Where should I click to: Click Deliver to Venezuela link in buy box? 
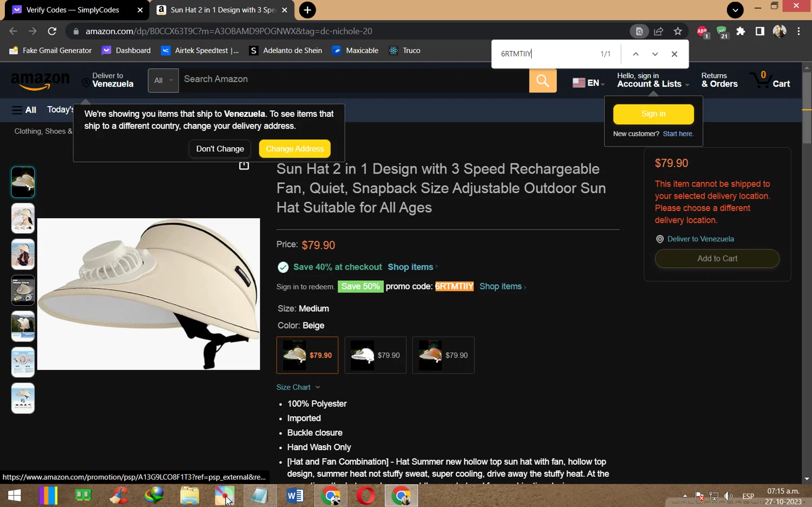(700, 239)
